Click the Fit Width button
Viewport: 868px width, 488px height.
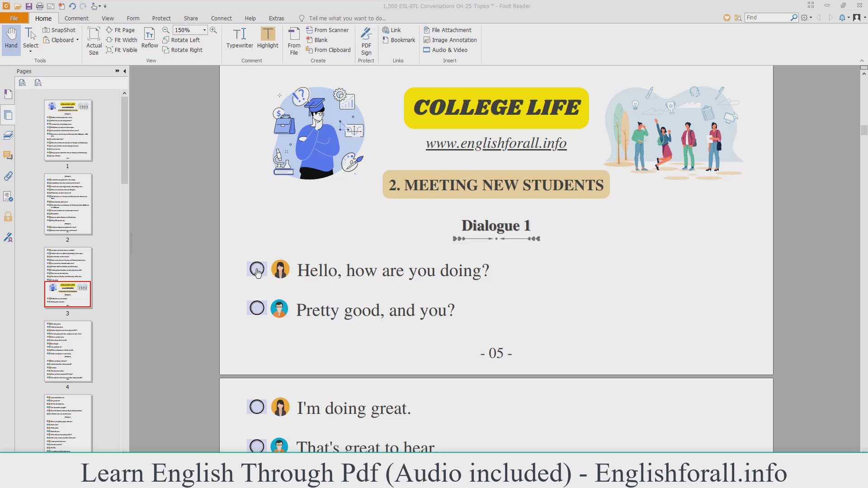[x=122, y=40]
